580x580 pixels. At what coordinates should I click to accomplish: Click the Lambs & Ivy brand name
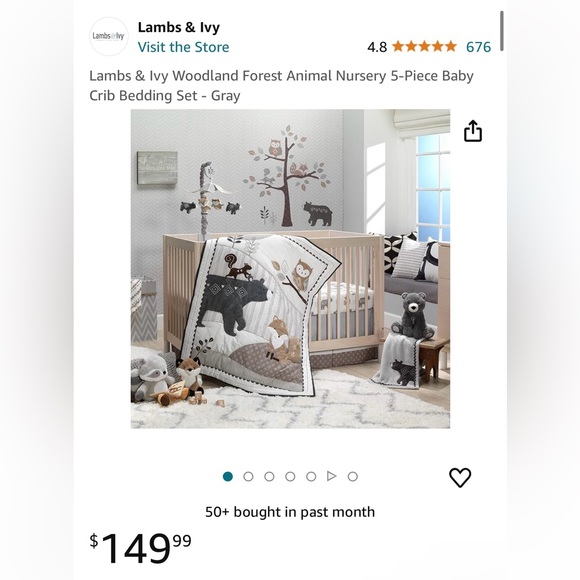[179, 27]
